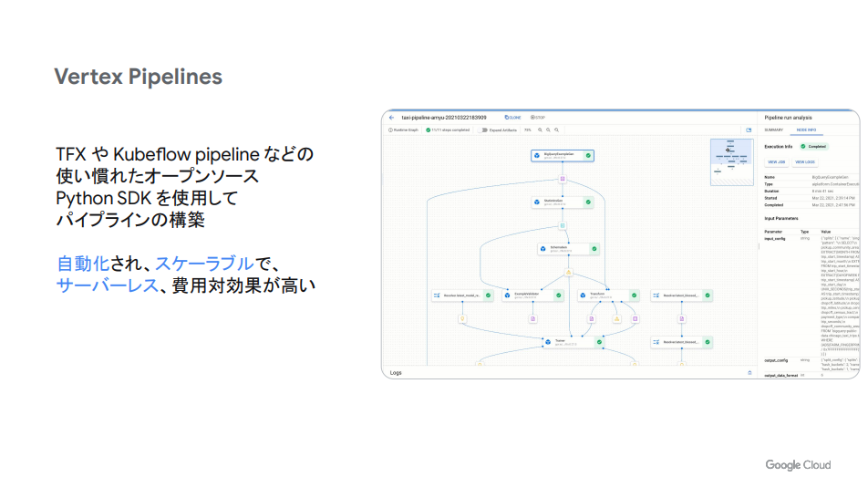Image resolution: width=868 pixels, height=477 pixels.
Task: Click the green check on BigQueryExampleGen node
Action: point(588,156)
